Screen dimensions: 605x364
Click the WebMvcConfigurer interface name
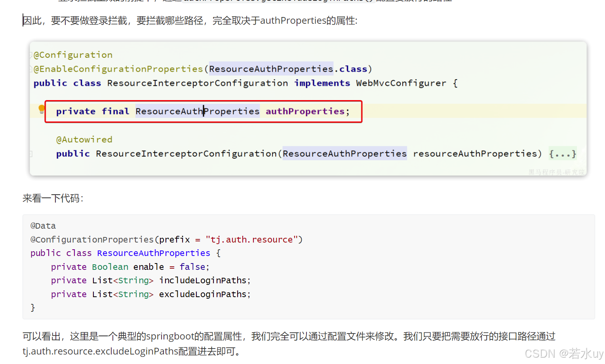[x=401, y=83]
